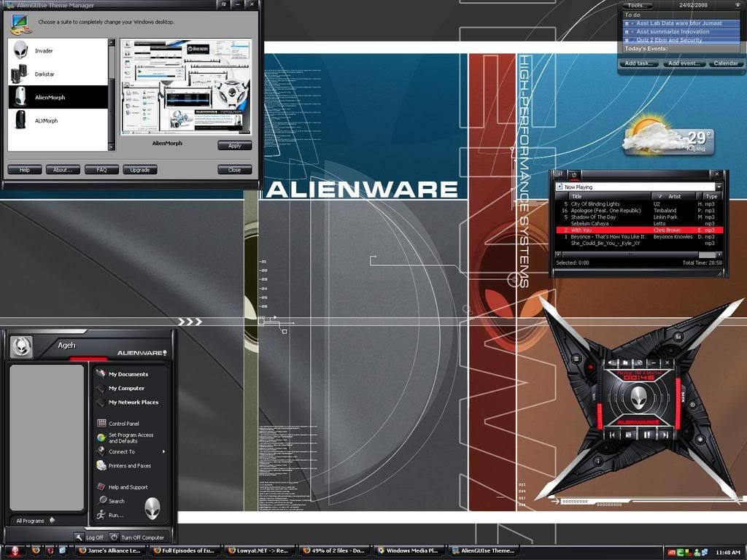Click the My Documents icon
747x560 pixels.
tap(101, 374)
